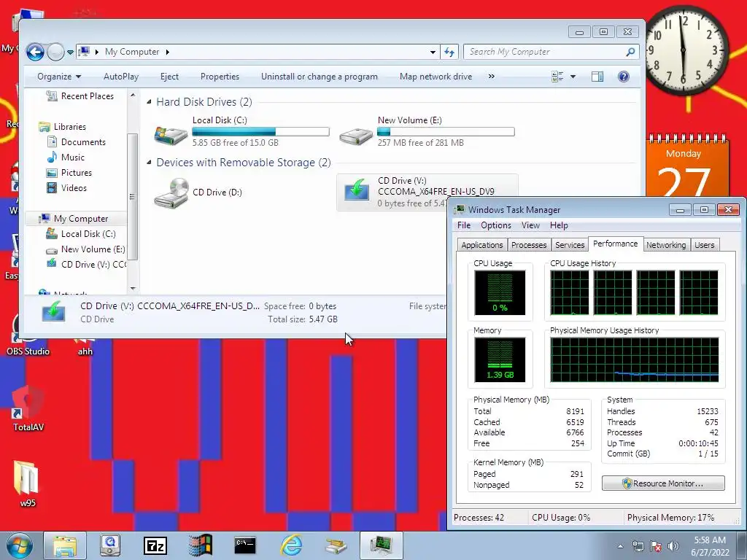The height and width of the screenshot is (560, 747).
Task: Open Explorer Help icon
Action: click(x=623, y=77)
